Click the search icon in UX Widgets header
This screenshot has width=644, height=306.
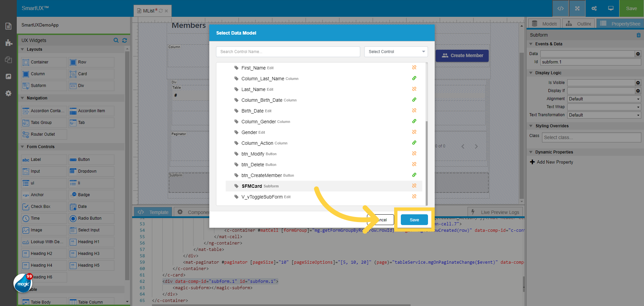(116, 40)
